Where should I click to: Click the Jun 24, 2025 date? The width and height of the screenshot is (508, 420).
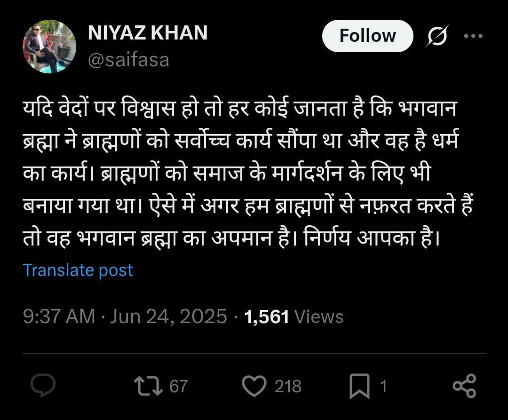point(168,317)
